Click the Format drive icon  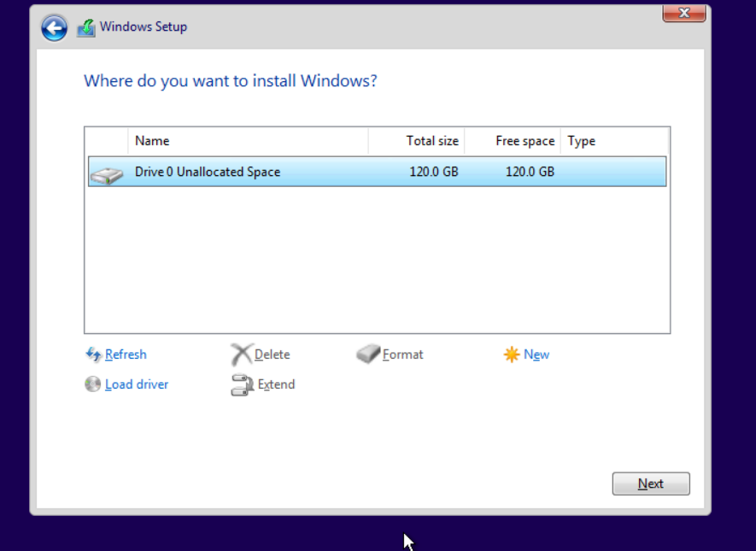pyautogui.click(x=368, y=354)
